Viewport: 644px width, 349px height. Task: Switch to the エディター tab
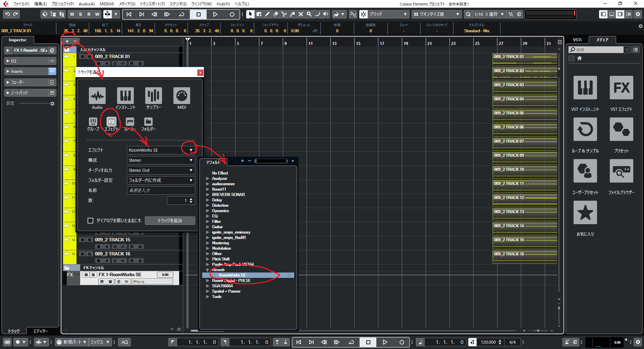coord(41,331)
